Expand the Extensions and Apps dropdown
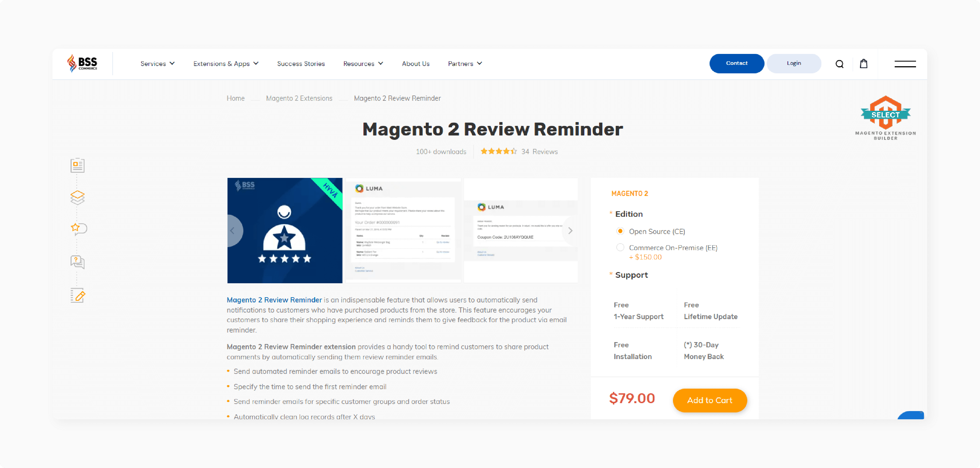This screenshot has width=980, height=468. click(x=226, y=63)
